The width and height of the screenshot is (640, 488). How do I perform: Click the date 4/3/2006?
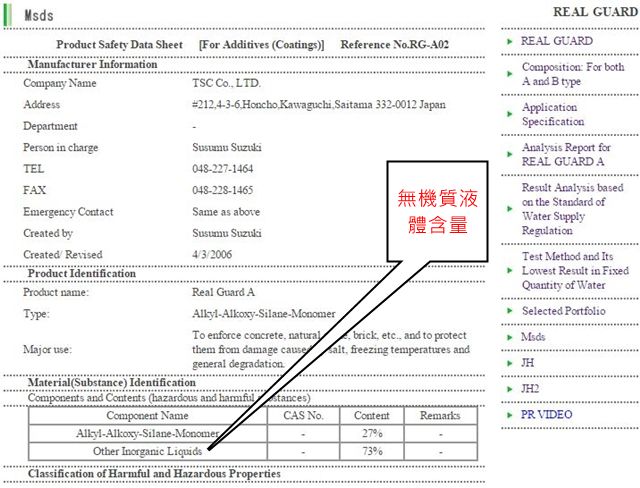pyautogui.click(x=212, y=255)
